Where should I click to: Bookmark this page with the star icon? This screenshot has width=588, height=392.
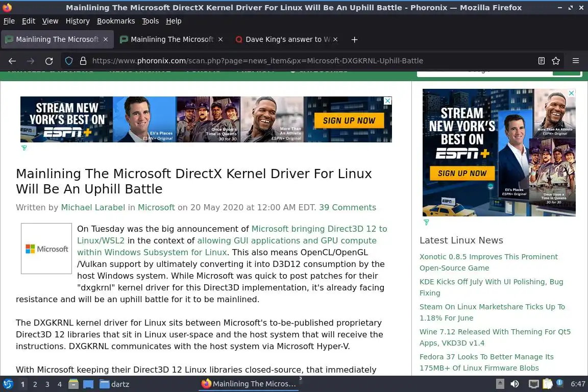556,61
